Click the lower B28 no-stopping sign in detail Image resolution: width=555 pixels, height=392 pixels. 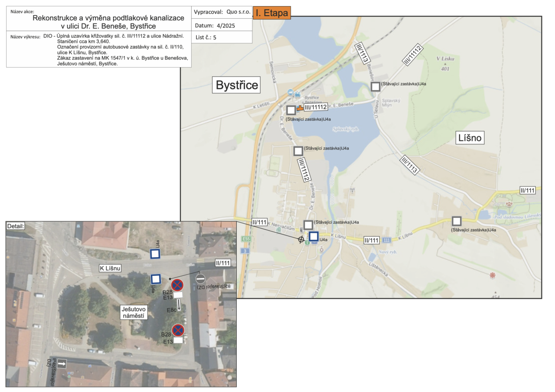[178, 330]
